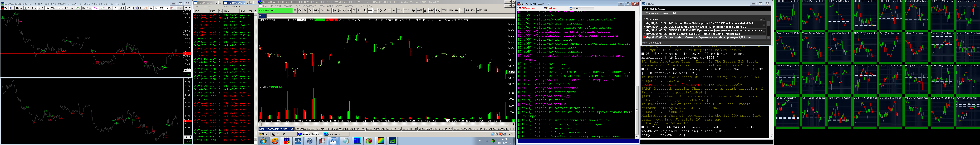
Task: Open the FX News taskbar icon
Action: click(298, 141)
